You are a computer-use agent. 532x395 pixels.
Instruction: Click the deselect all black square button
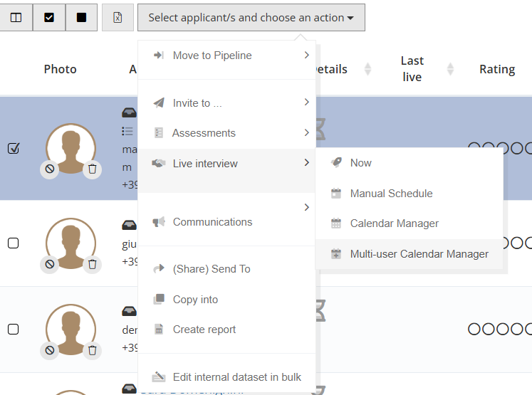81,18
